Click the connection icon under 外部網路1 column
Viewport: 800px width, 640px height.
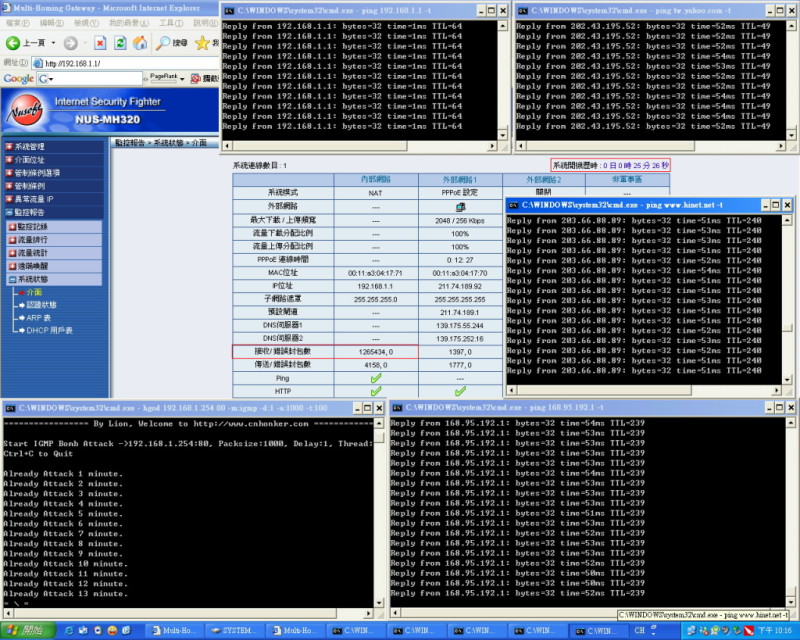point(460,207)
